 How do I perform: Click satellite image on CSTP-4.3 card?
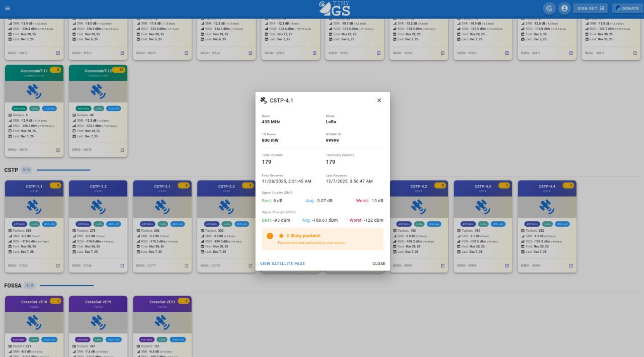pos(483,207)
